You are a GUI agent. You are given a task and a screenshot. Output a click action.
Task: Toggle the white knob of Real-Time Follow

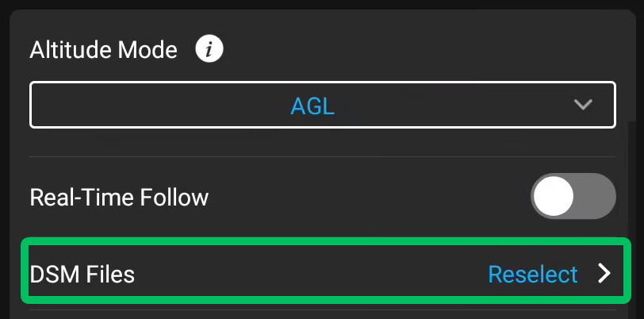click(x=554, y=196)
